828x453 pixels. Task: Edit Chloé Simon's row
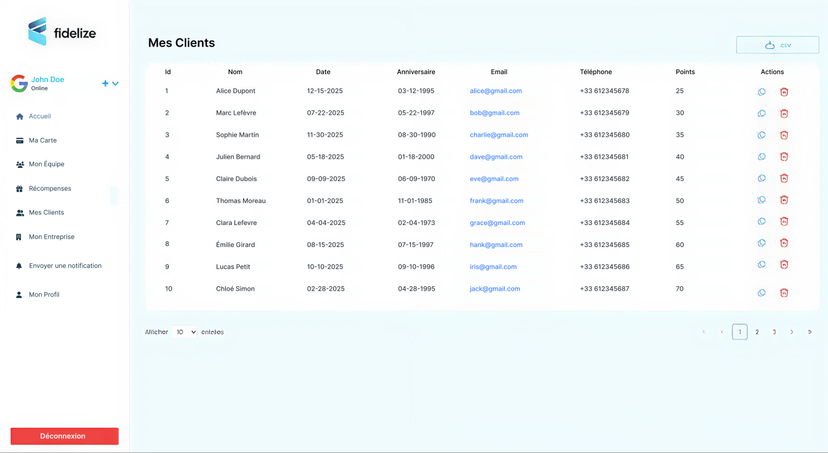coord(761,293)
